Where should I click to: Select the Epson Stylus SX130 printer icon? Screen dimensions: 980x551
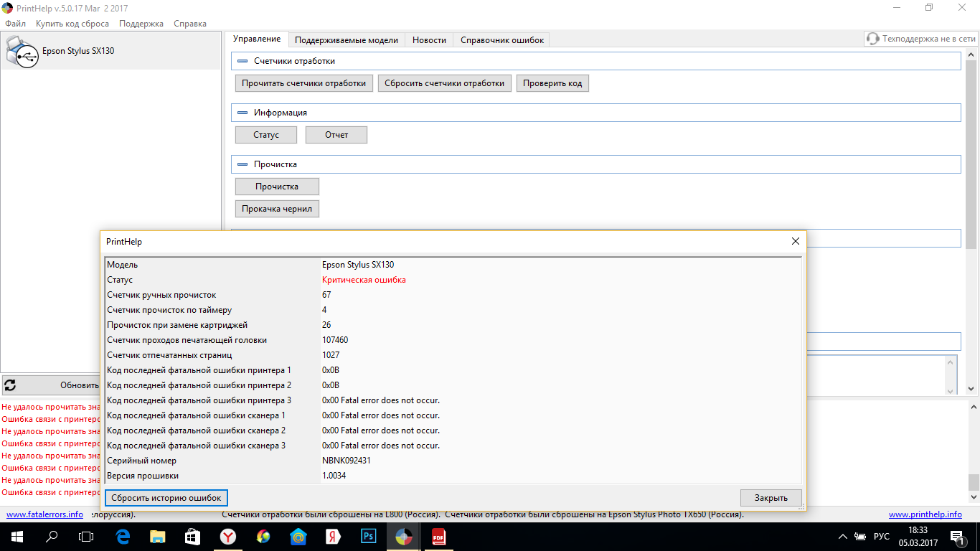[21, 52]
